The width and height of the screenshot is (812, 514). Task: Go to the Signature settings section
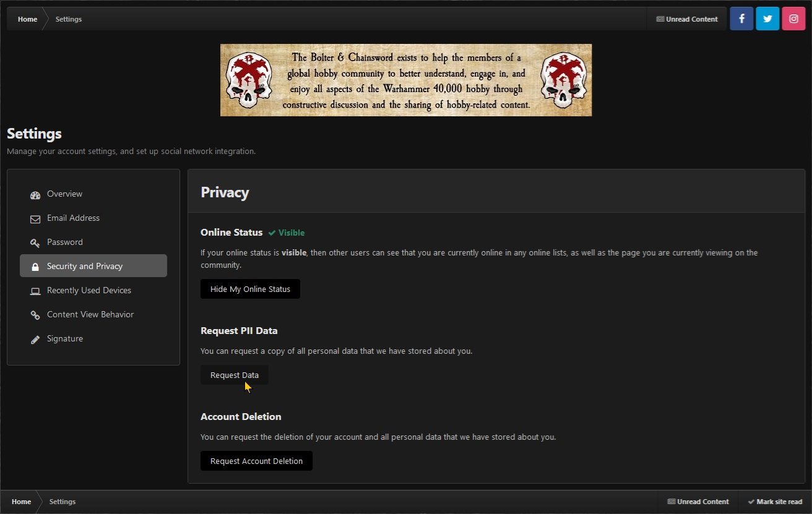pos(65,339)
